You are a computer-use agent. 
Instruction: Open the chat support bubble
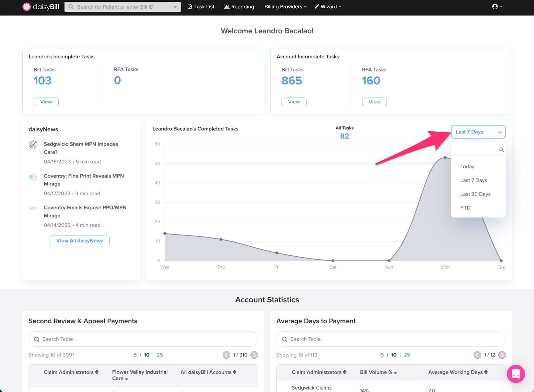516,374
